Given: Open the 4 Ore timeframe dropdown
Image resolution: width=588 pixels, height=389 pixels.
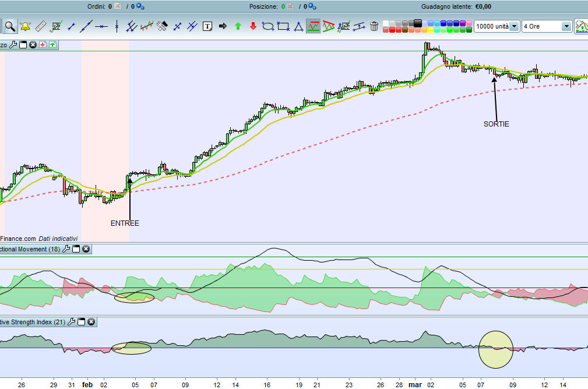Looking at the screenshot, I should coord(566,26).
